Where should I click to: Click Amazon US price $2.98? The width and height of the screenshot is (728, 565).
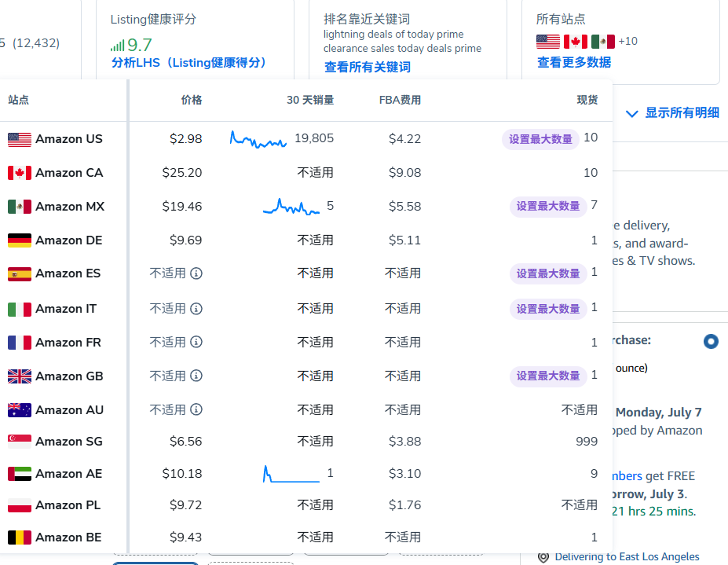[185, 139]
